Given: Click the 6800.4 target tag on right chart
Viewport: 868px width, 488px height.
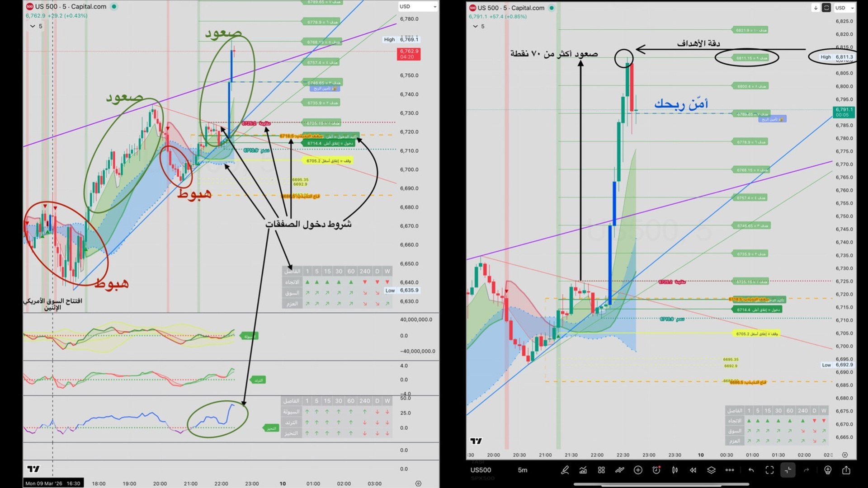Looking at the screenshot, I should [x=751, y=86].
